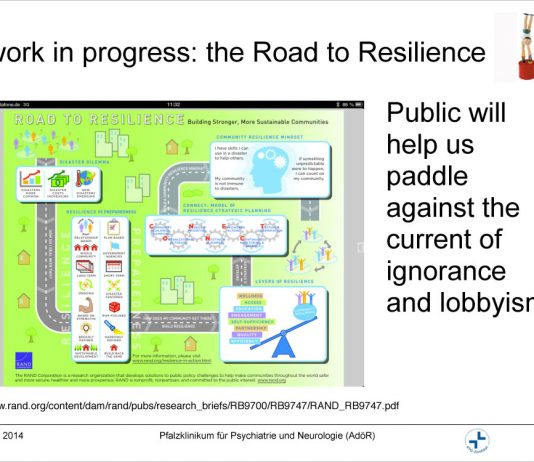Image resolution: width=534 pixels, height=462 pixels.
Task: Click the thermometer globe icon
Action: 85,179
